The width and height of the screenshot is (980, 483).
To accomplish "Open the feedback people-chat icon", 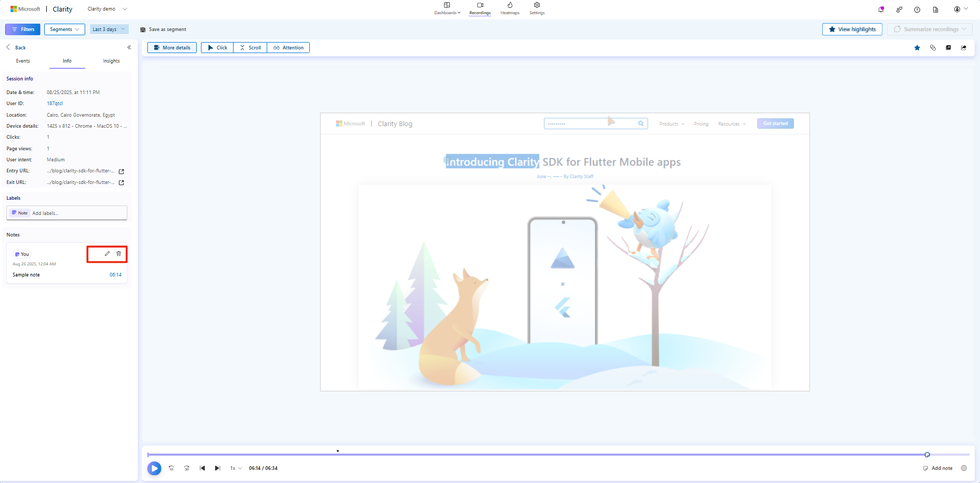I will (x=899, y=9).
